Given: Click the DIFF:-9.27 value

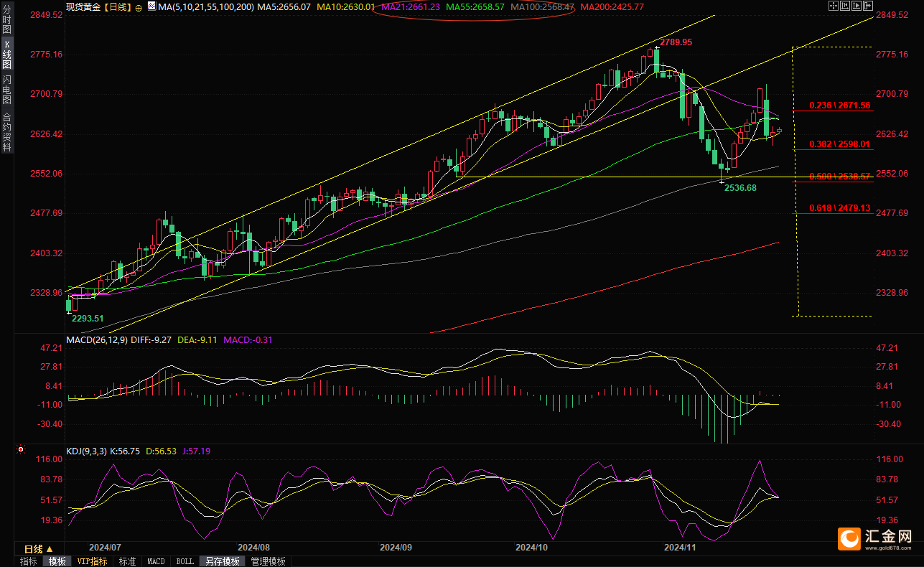Looking at the screenshot, I should coord(151,339).
